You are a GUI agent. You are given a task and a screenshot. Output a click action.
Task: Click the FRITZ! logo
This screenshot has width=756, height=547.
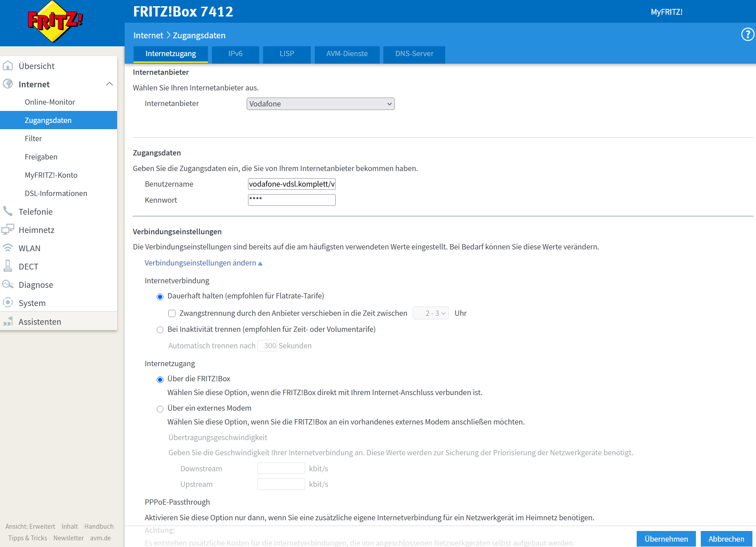tap(55, 22)
